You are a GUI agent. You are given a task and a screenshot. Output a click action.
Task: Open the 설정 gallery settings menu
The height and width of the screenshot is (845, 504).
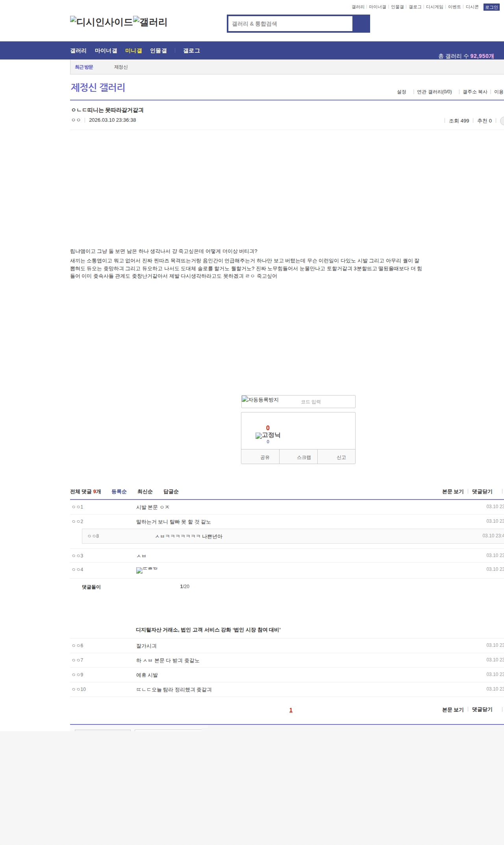click(x=401, y=92)
